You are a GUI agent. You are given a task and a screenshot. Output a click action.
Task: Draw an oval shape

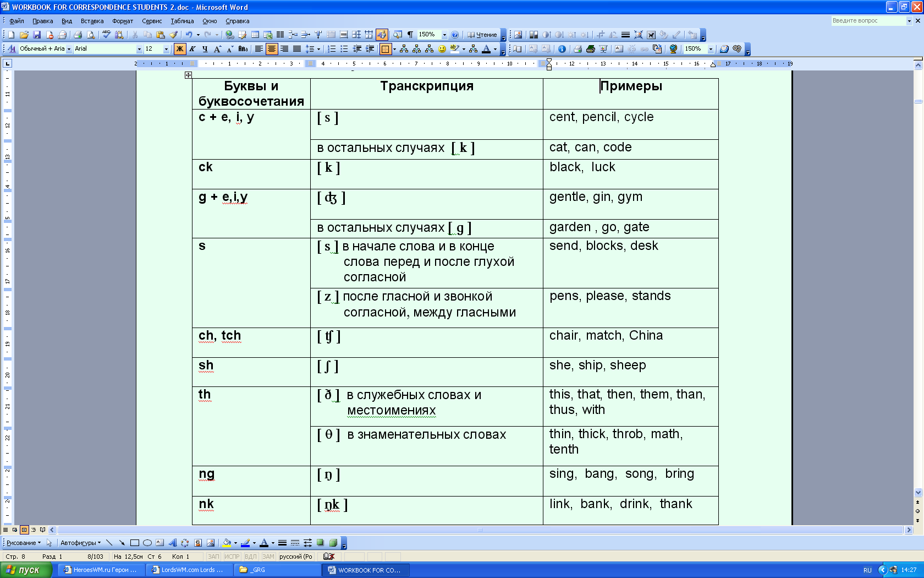tap(147, 543)
